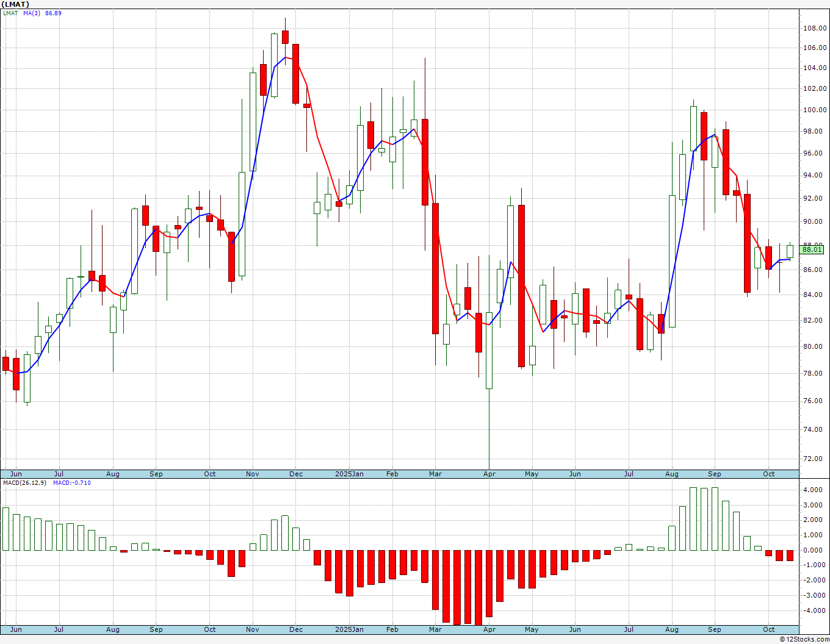Select Apr on the MACD panel date axis
This screenshot has width=830, height=644.
(x=489, y=629)
